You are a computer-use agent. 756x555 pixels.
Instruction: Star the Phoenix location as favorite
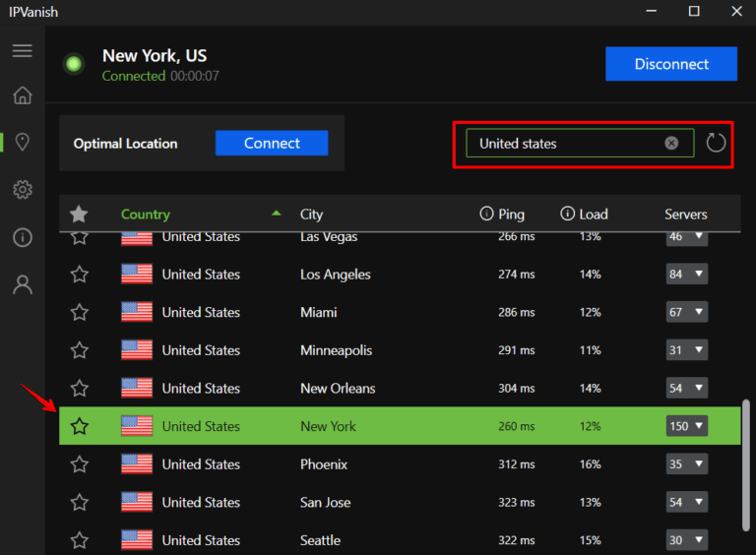point(80,463)
